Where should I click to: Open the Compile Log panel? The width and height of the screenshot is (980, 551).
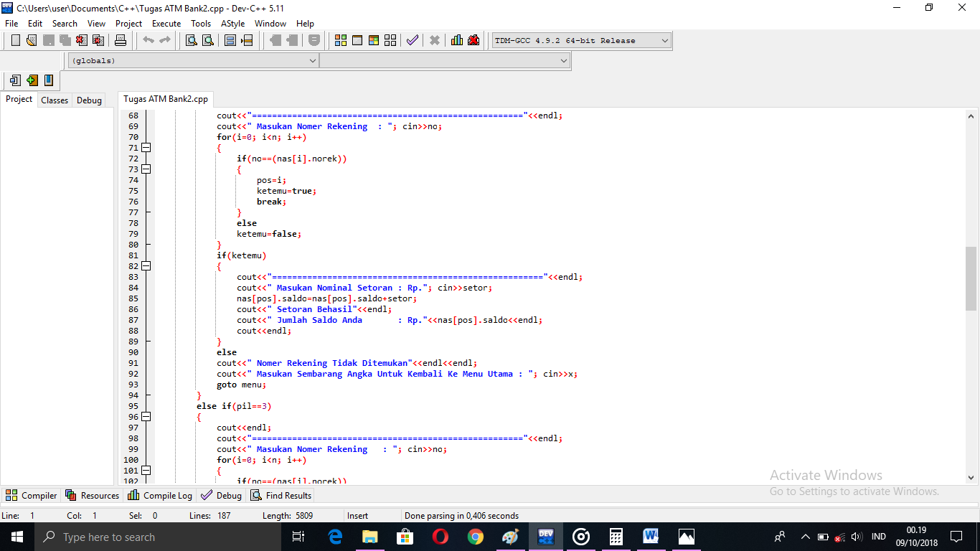pos(159,495)
